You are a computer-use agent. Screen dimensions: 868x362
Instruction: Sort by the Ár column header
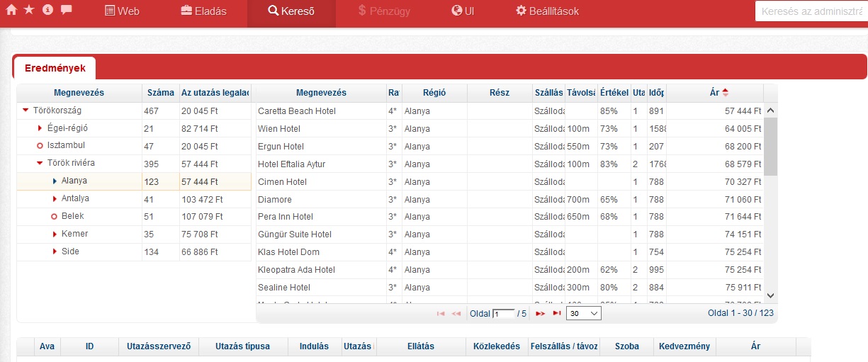pyautogui.click(x=715, y=93)
